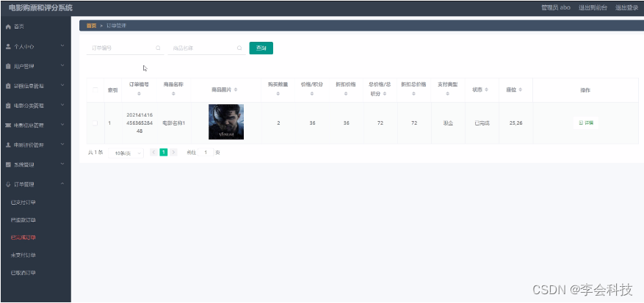
Task: Click 退出登录 link in header
Action: (627, 7)
